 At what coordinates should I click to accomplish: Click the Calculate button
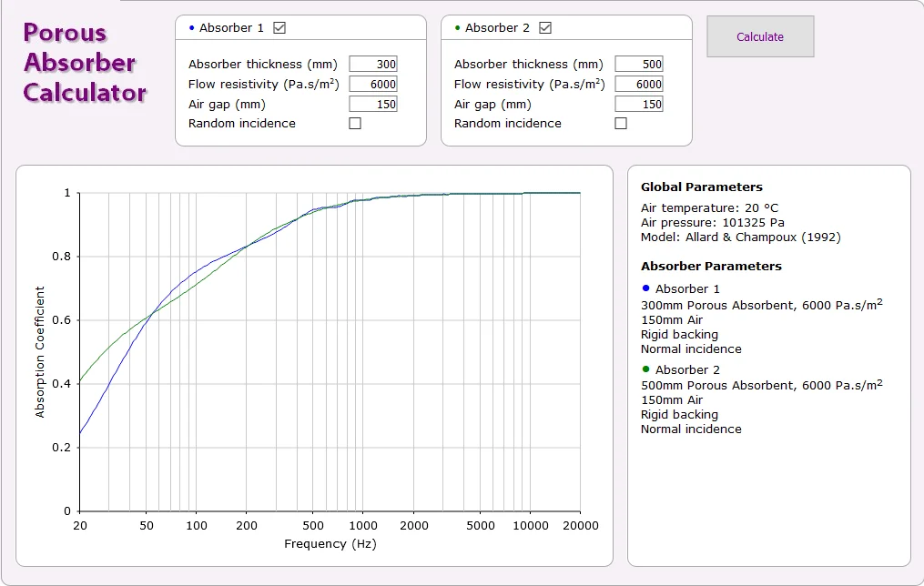[760, 36]
